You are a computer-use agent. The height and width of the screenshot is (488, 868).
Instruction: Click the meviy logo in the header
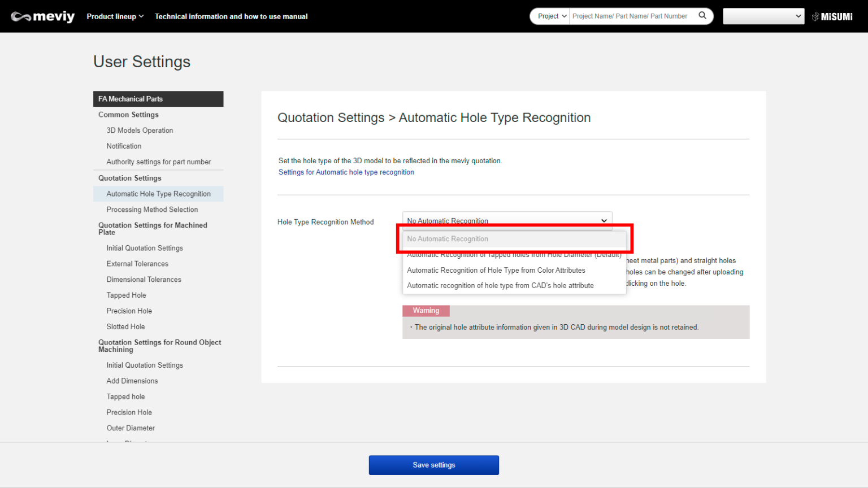(42, 16)
